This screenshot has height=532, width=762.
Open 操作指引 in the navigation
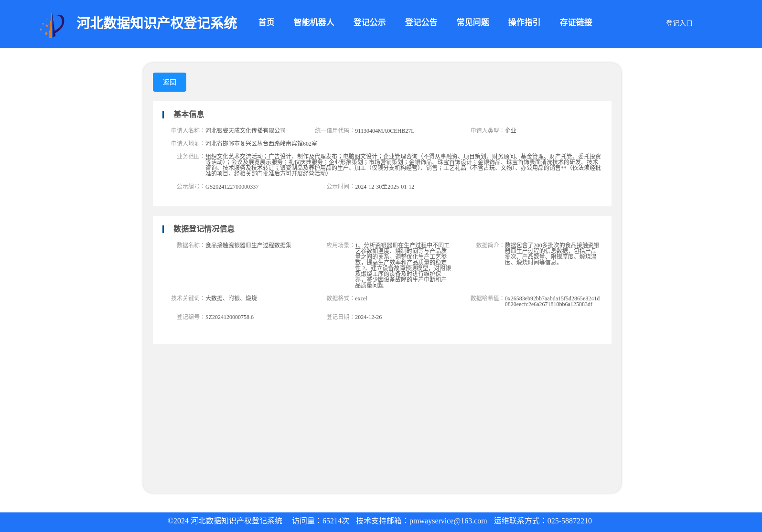[x=524, y=22]
